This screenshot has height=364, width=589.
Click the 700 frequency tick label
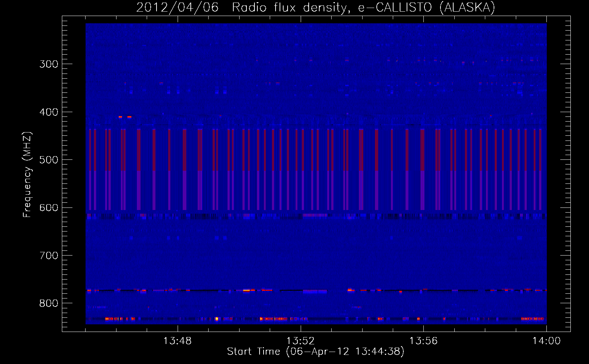(49, 256)
